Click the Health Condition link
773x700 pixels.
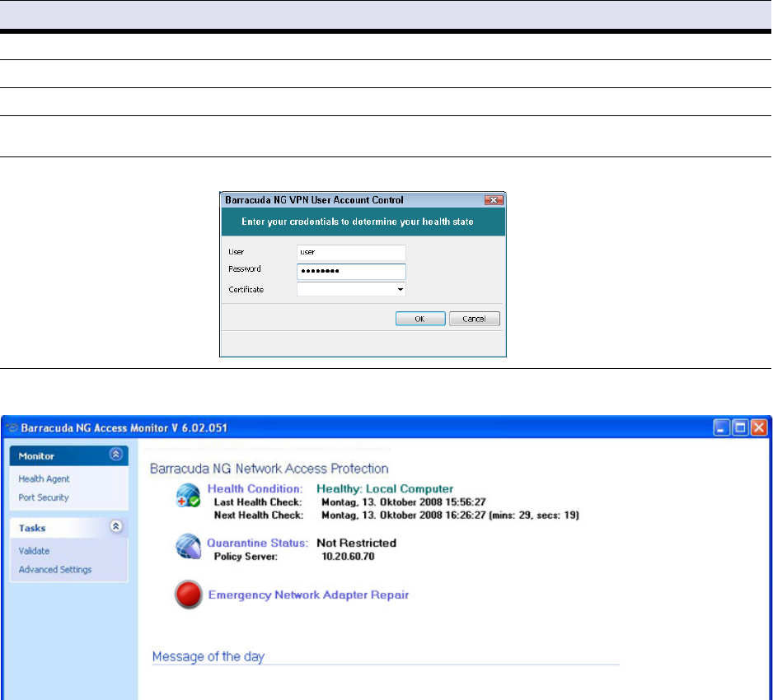[255, 488]
